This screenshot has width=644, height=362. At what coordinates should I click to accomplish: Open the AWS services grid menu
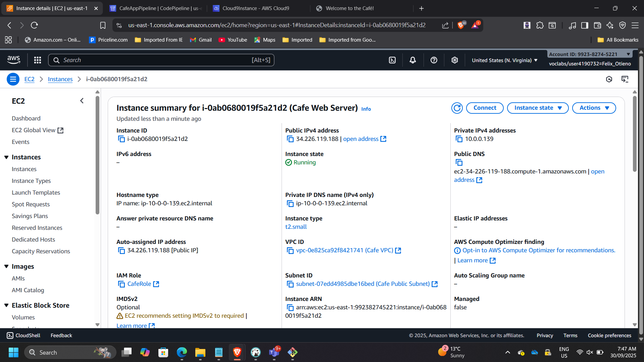click(37, 60)
